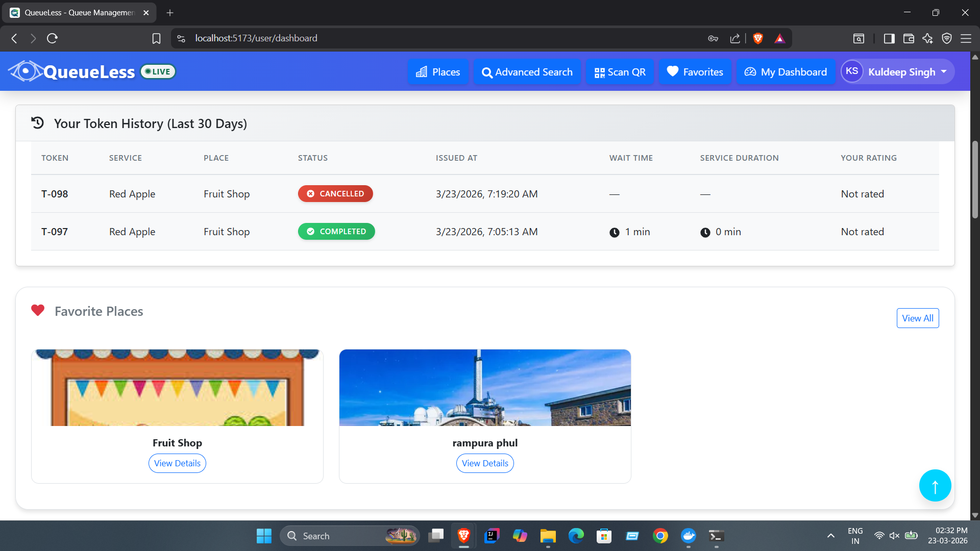Click the page vertical scrollbar thumb

click(975, 180)
